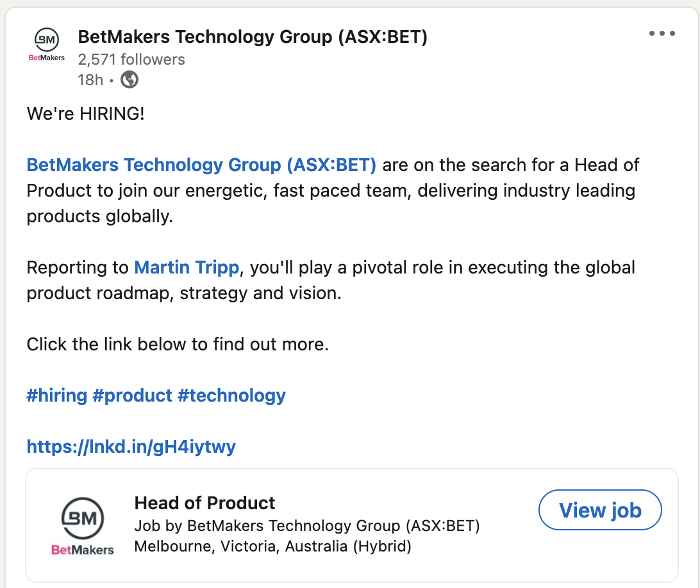Click 'Click the link below' sentence
Viewport: 700px width, 588px height.
point(178,345)
